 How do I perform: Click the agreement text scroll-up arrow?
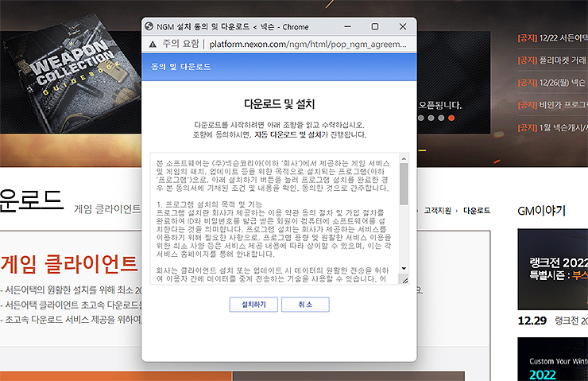coord(404,159)
